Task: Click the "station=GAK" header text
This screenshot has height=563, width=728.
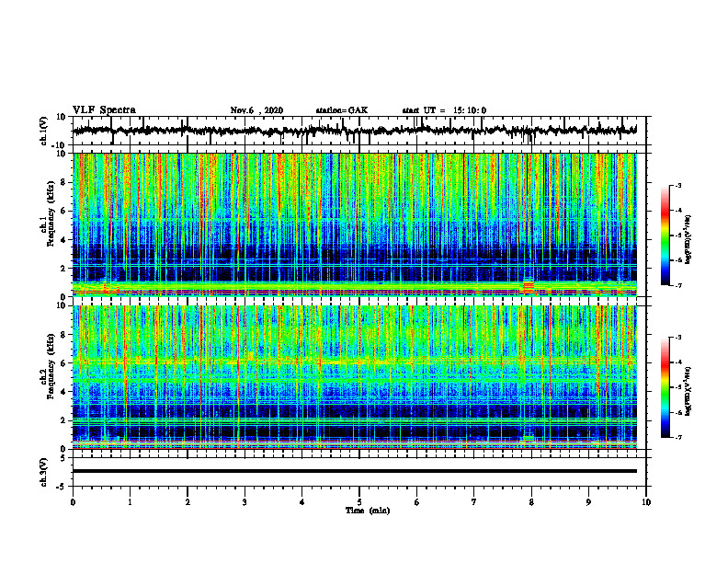Action: [342, 110]
